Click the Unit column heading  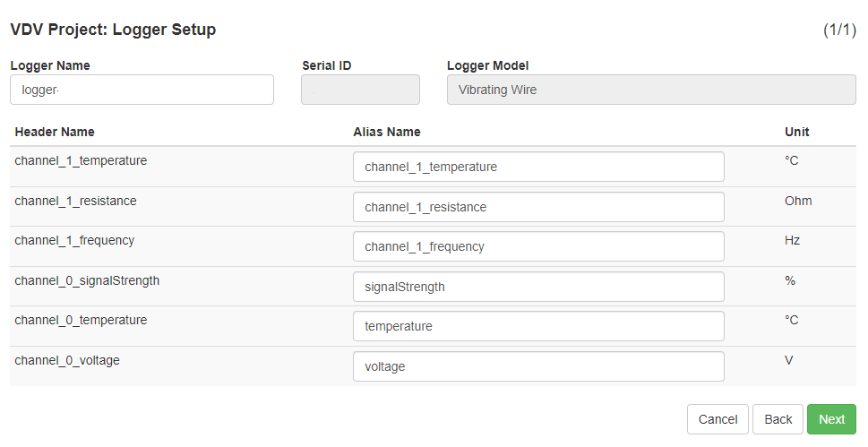pos(797,132)
